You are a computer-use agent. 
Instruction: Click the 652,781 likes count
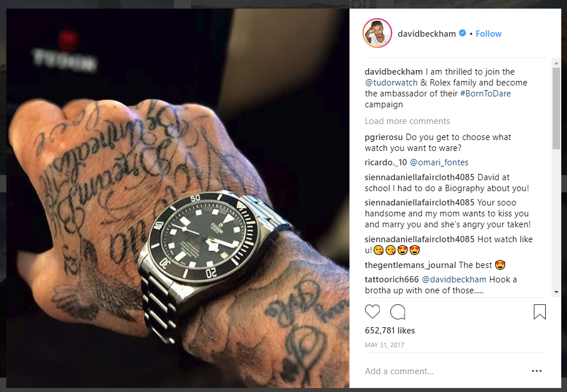pyautogui.click(x=390, y=331)
